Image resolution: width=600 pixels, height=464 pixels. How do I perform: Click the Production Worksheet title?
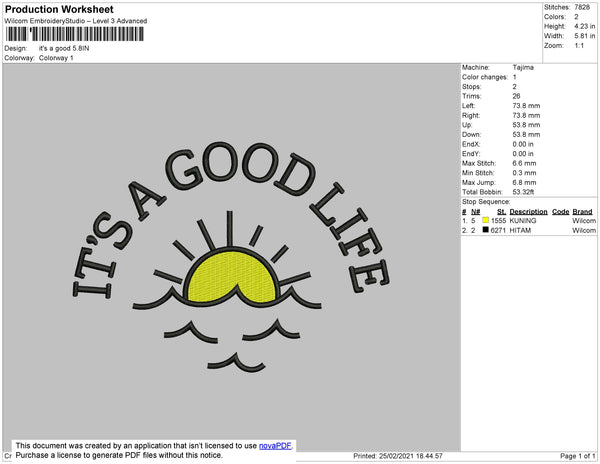59,9
